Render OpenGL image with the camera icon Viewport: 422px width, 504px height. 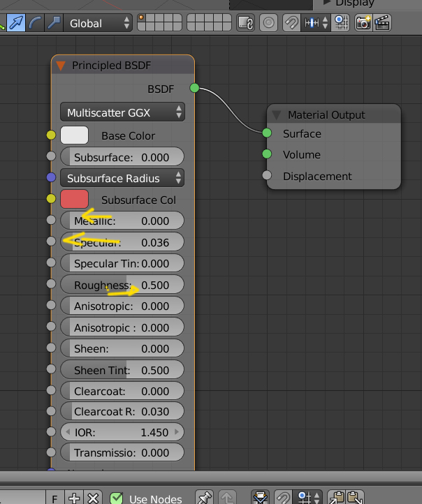click(x=363, y=23)
